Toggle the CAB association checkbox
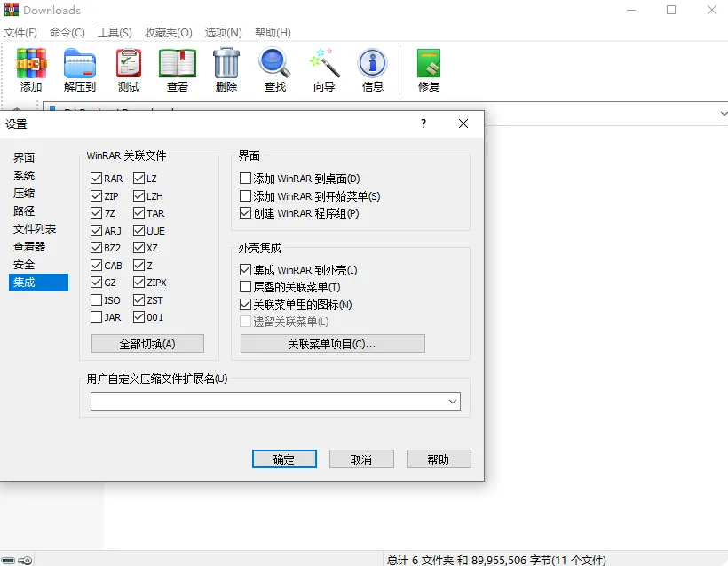728x566 pixels. (96, 266)
